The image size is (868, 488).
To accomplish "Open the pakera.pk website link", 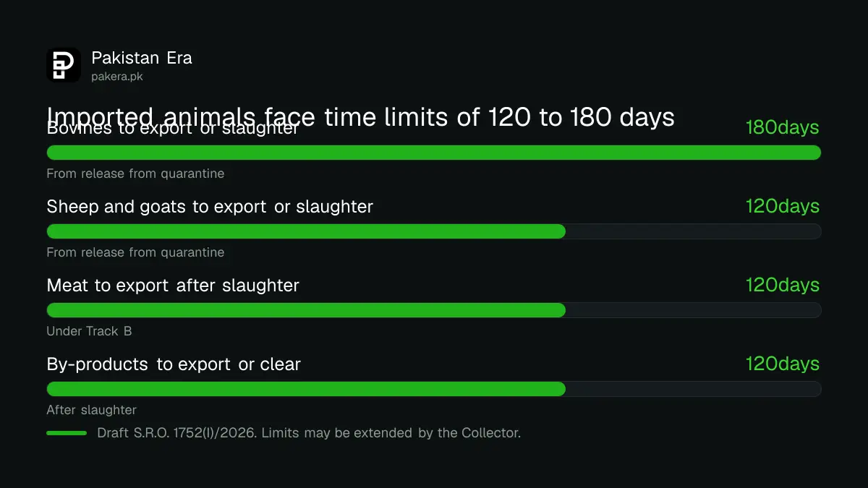I will 117,77.
